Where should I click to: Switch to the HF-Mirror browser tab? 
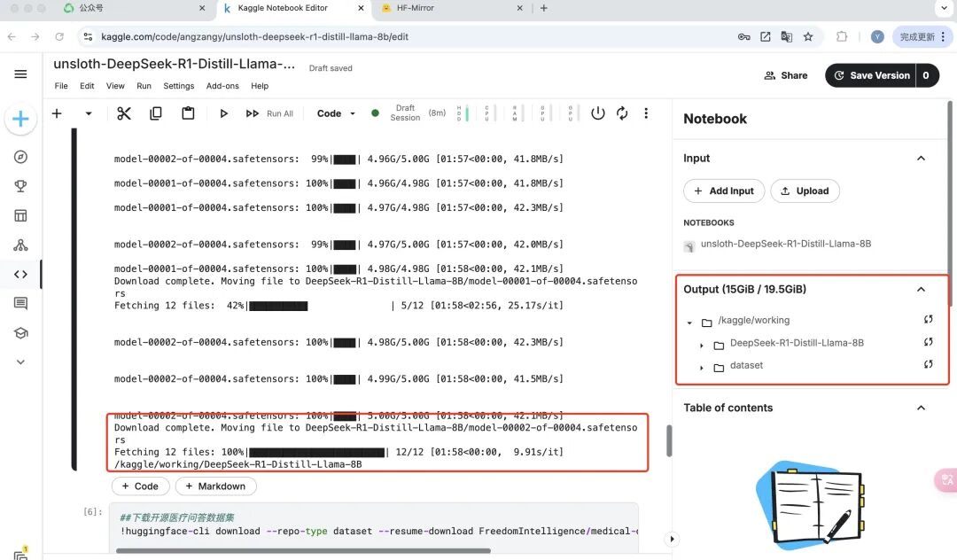pos(452,9)
